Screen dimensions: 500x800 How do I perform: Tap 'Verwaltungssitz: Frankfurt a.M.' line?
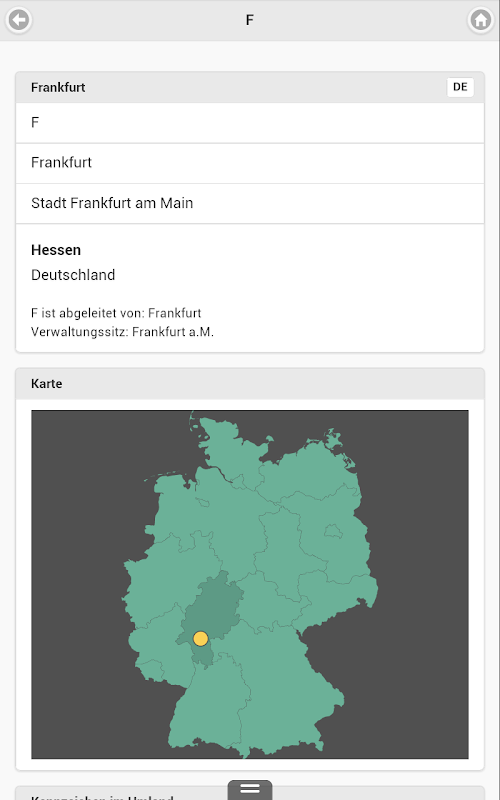[122, 332]
